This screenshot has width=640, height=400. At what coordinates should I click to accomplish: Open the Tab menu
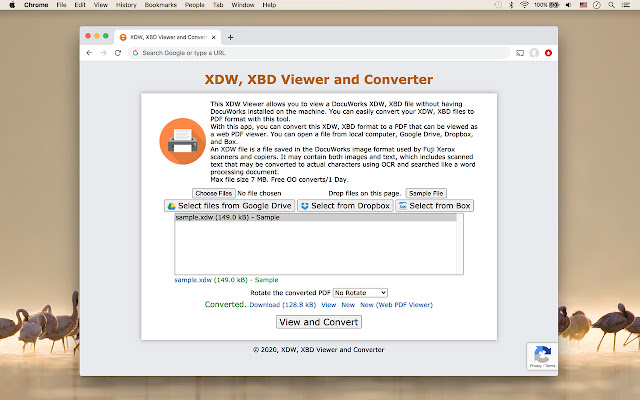tap(218, 5)
